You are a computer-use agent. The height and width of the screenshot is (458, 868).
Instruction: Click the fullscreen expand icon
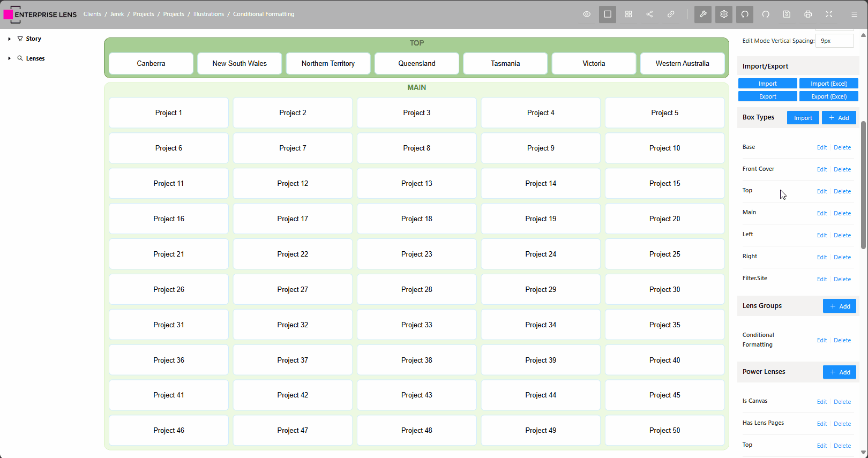829,14
